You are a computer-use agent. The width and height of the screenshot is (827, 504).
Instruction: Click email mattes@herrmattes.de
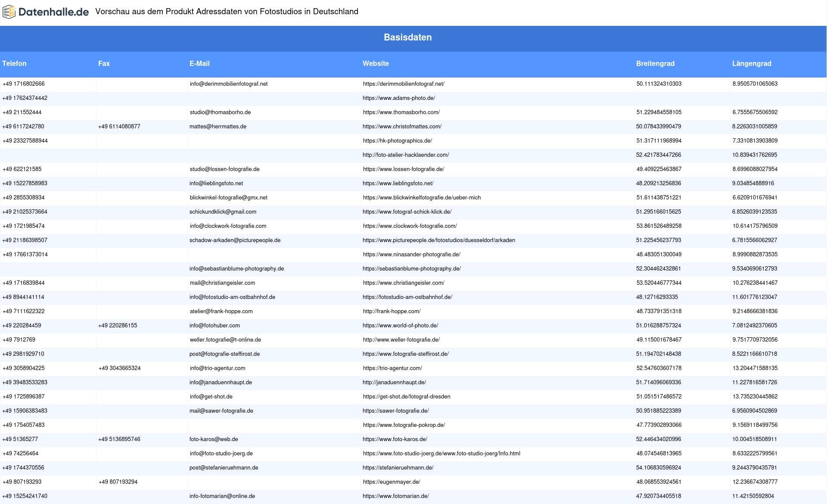pyautogui.click(x=218, y=127)
